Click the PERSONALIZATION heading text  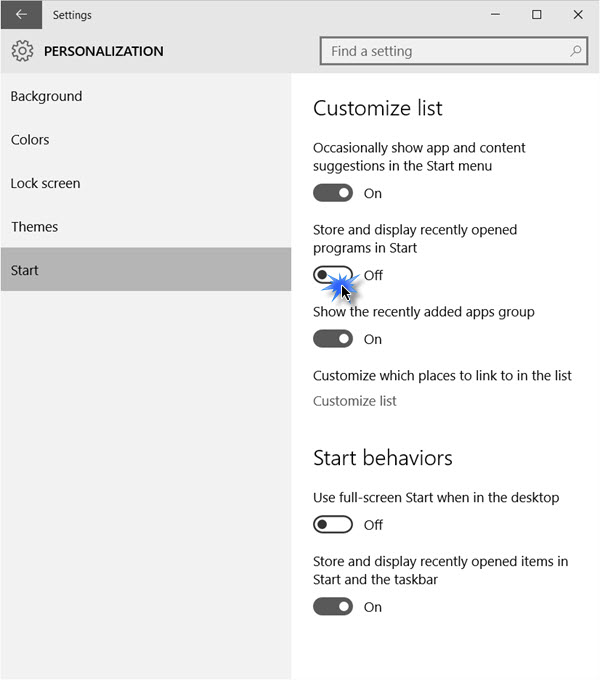(104, 51)
